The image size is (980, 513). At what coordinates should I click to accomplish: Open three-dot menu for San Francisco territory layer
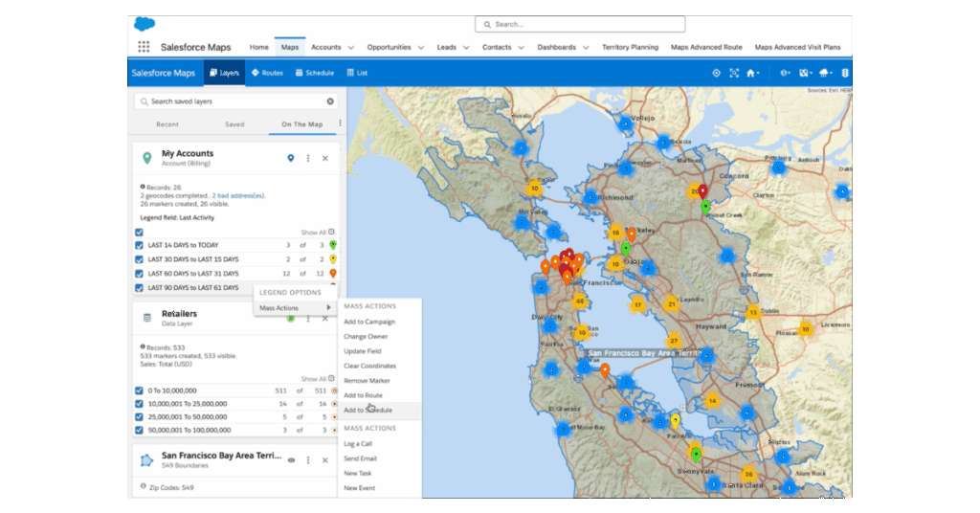(308, 460)
